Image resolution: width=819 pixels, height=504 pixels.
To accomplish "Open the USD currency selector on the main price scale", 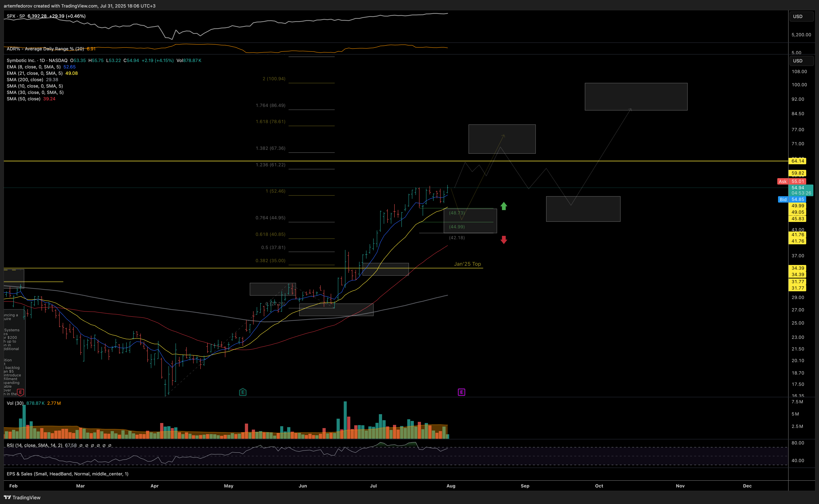I will (801, 61).
